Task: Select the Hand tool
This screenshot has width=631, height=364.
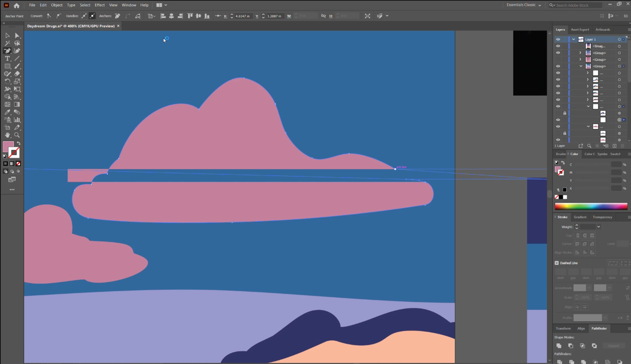Action: pos(7,135)
